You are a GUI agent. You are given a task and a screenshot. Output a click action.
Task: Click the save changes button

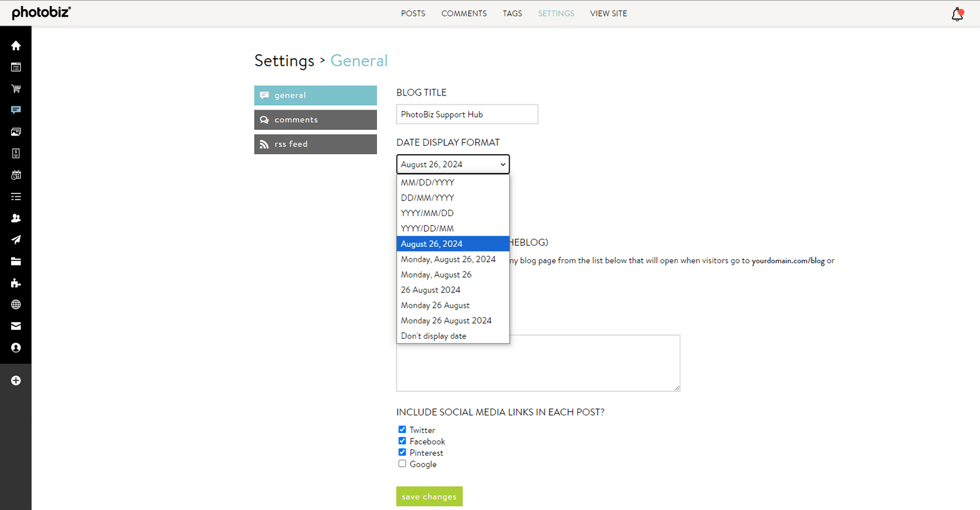(429, 496)
